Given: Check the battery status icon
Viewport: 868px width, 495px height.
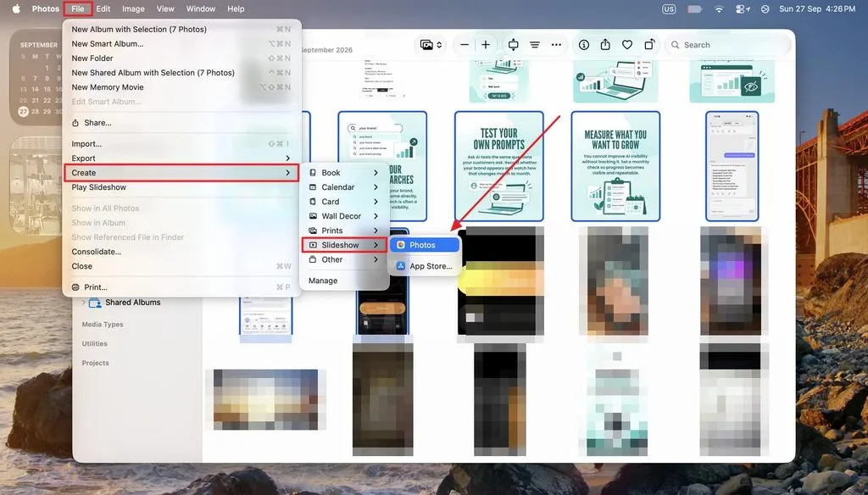Looking at the screenshot, I should pyautogui.click(x=695, y=8).
